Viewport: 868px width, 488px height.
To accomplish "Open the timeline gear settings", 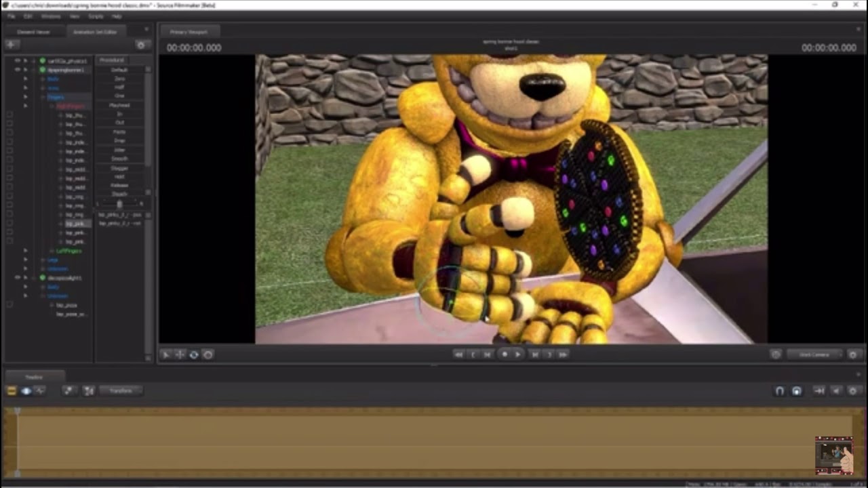I will 853,391.
